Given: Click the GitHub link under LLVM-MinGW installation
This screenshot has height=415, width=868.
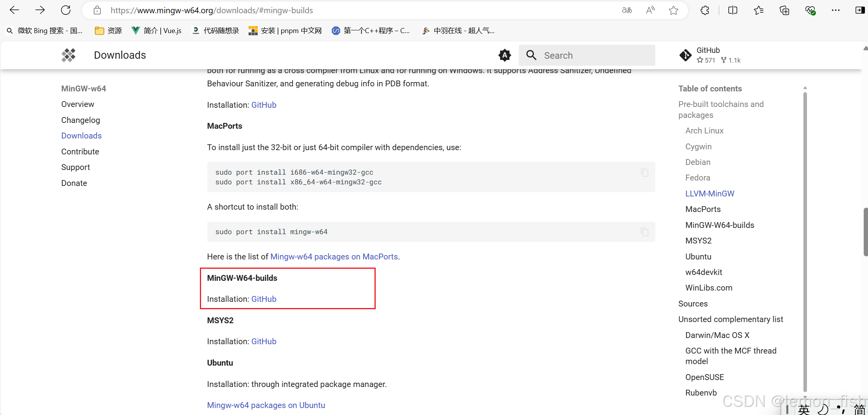Looking at the screenshot, I should pos(264,105).
